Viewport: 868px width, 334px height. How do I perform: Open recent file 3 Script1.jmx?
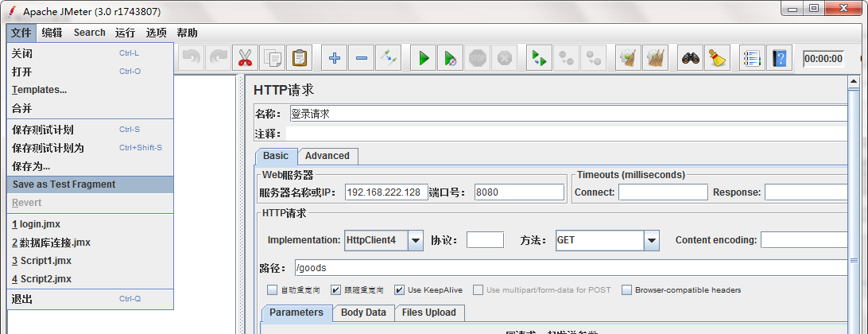(x=91, y=261)
